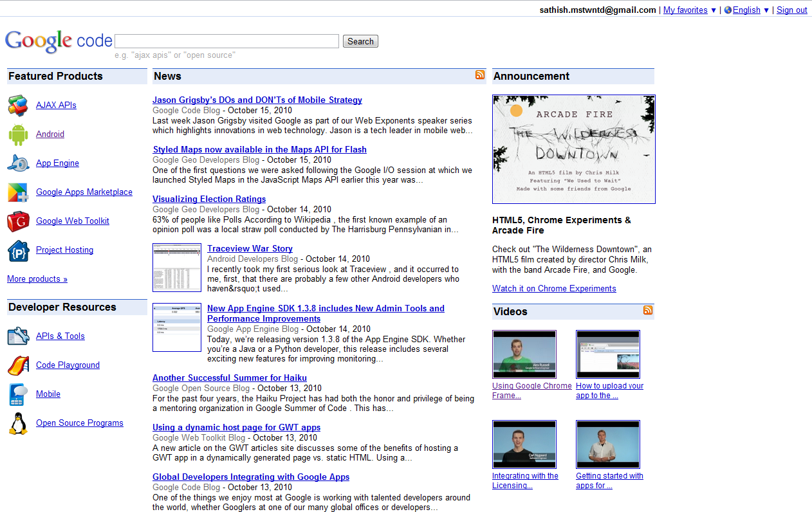Open the AJAX APIs link
The image size is (812, 512).
(56, 105)
